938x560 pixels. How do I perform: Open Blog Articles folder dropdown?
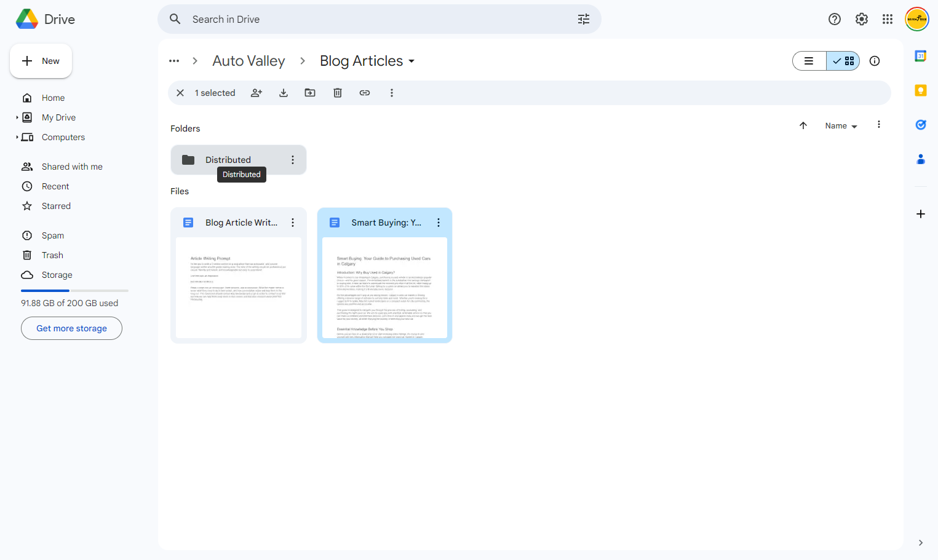pos(367,61)
